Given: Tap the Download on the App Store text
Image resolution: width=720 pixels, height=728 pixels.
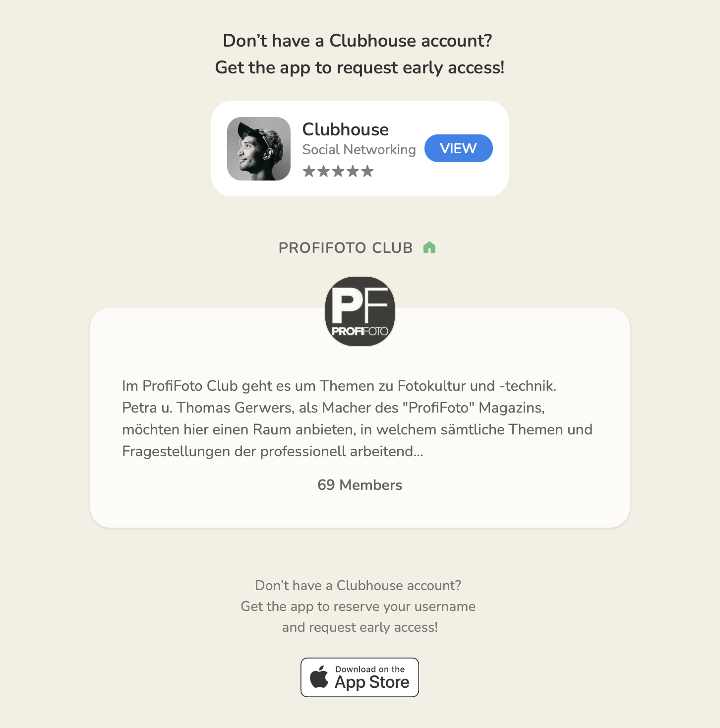Looking at the screenshot, I should [372, 677].
